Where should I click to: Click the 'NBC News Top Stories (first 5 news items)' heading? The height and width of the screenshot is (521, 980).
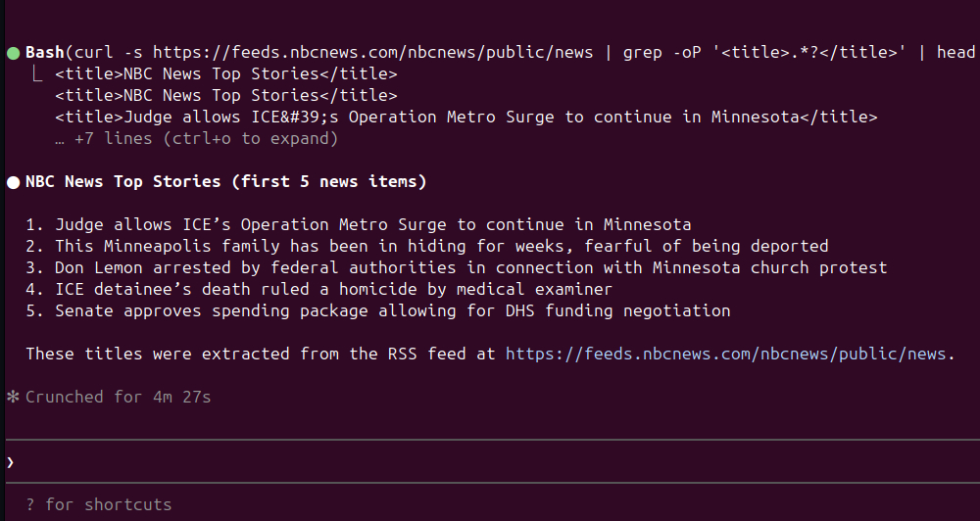click(x=225, y=182)
